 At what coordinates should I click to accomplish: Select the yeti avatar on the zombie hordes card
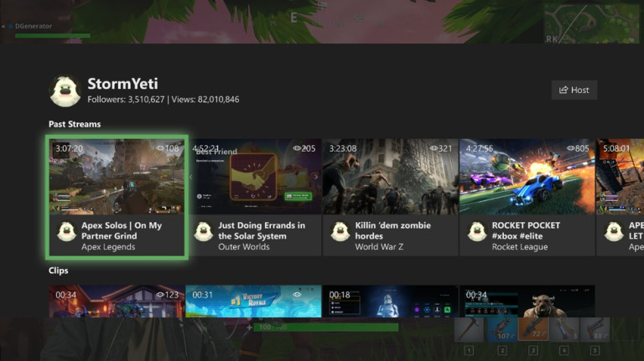pos(340,232)
